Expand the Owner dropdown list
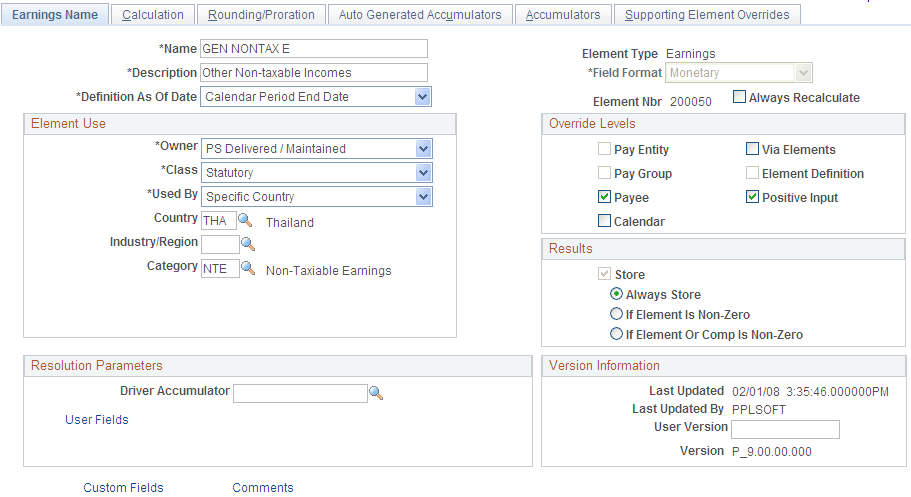Screen dimensions: 911x497 pyautogui.click(x=423, y=149)
